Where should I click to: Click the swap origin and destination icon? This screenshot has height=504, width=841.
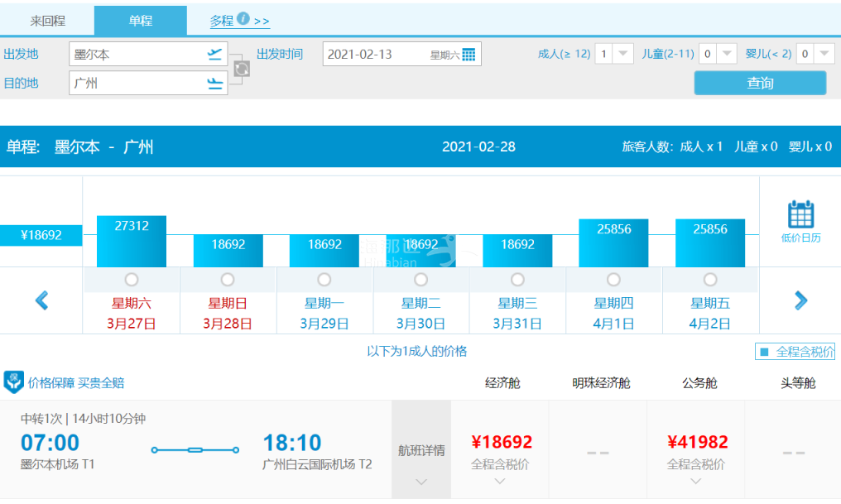241,70
